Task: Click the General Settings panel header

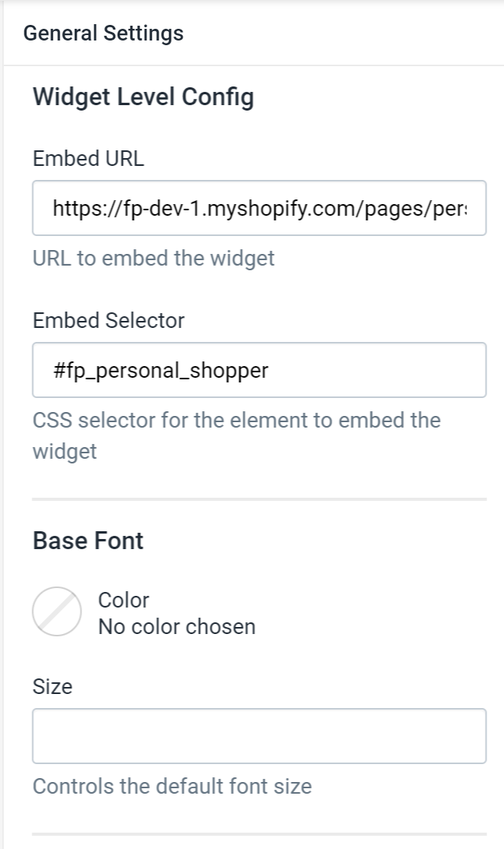Action: (x=104, y=33)
